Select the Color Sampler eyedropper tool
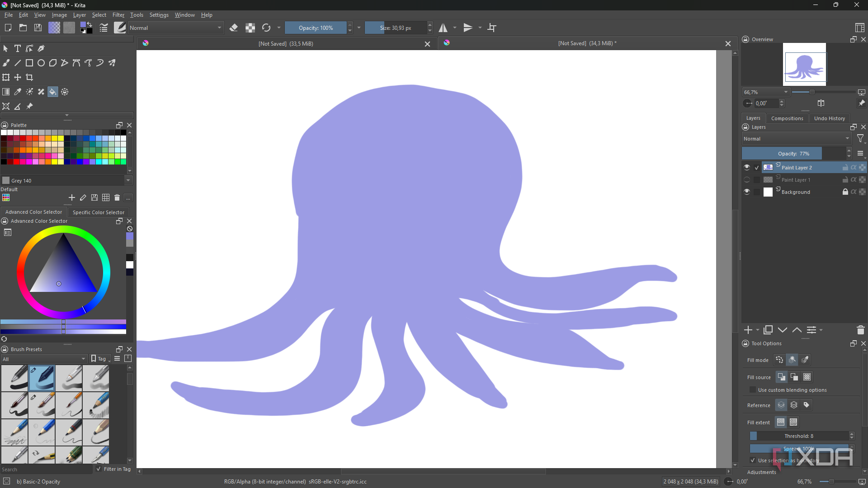868x488 pixels. click(18, 92)
